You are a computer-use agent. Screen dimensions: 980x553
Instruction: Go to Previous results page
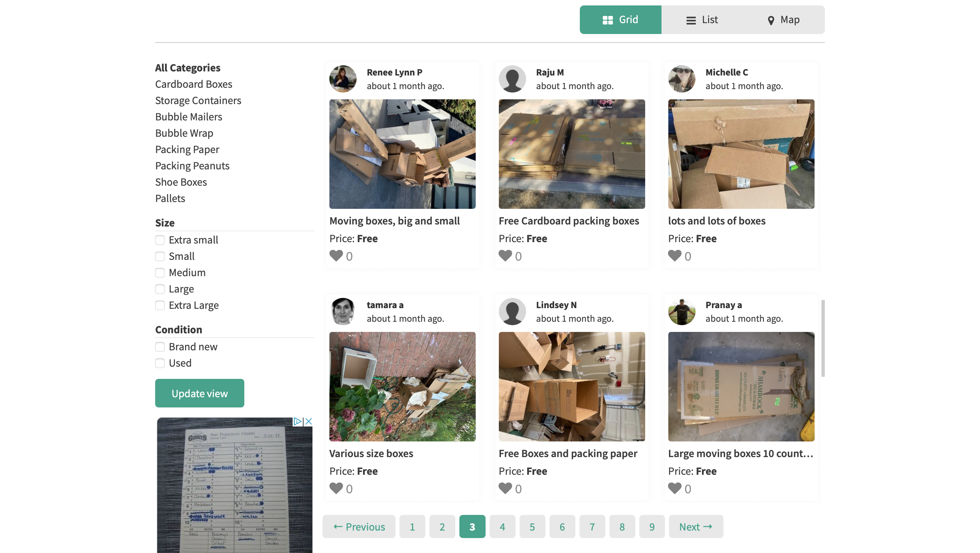point(359,527)
